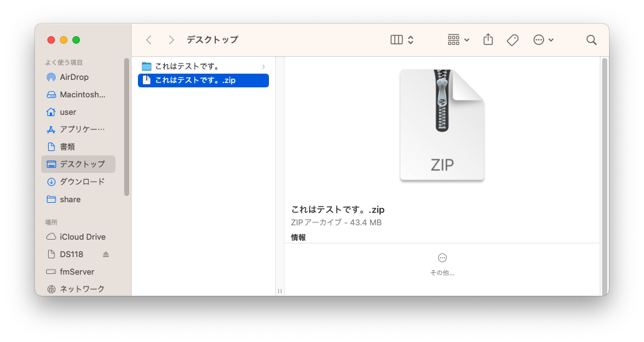The image size is (644, 342).
Task: Open ダウンロード folder in sidebar
Action: point(78,182)
